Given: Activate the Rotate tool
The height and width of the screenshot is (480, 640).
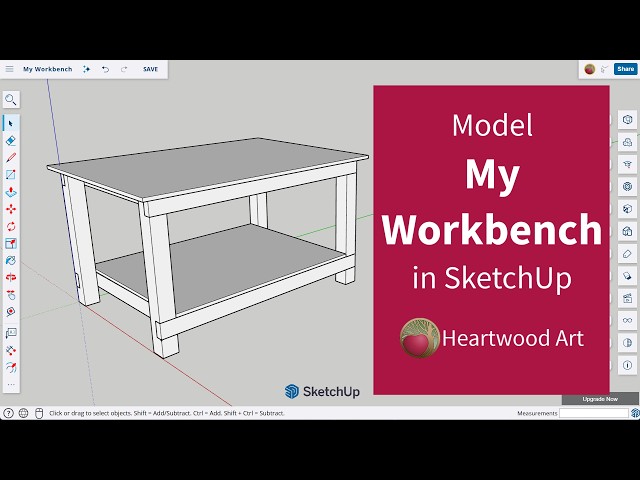Looking at the screenshot, I should pyautogui.click(x=11, y=226).
